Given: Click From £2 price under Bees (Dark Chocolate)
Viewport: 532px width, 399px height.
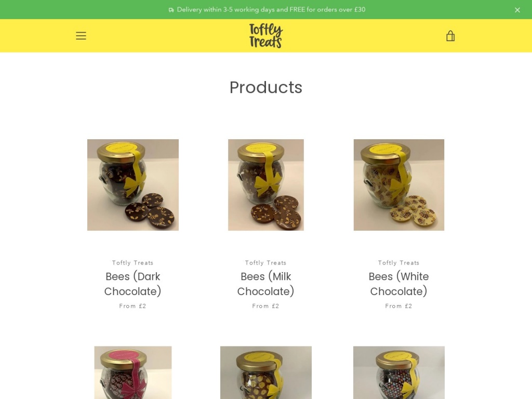Looking at the screenshot, I should point(132,306).
